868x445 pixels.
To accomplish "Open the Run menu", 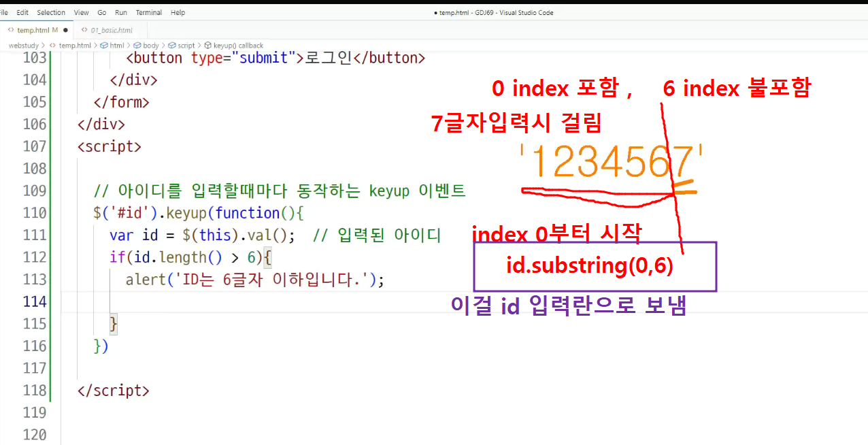I will click(121, 12).
